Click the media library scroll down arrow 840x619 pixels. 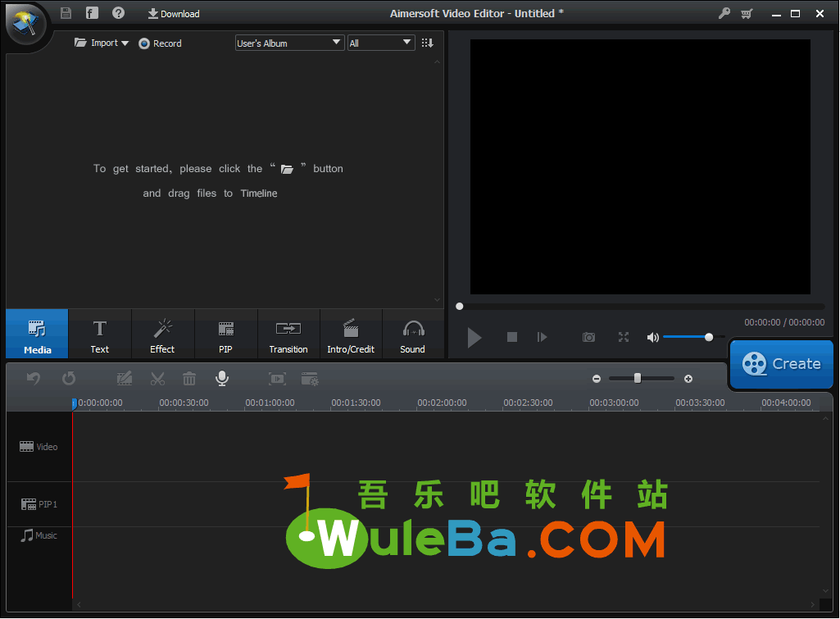[437, 300]
